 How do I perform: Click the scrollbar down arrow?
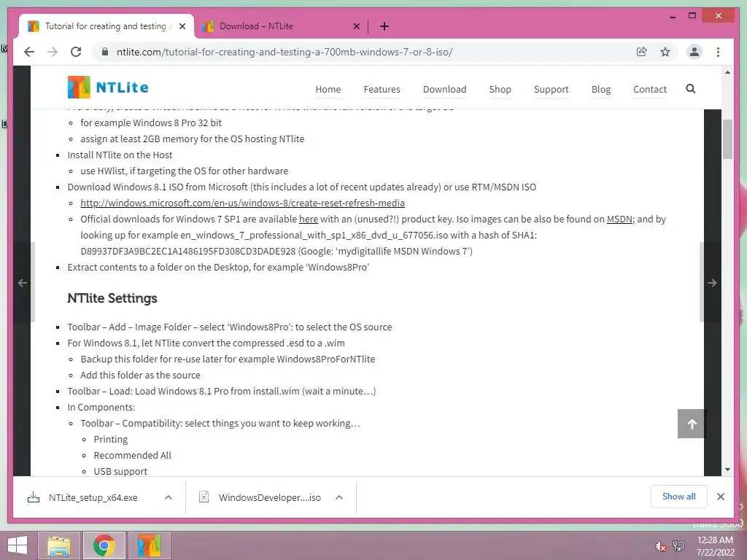click(727, 470)
